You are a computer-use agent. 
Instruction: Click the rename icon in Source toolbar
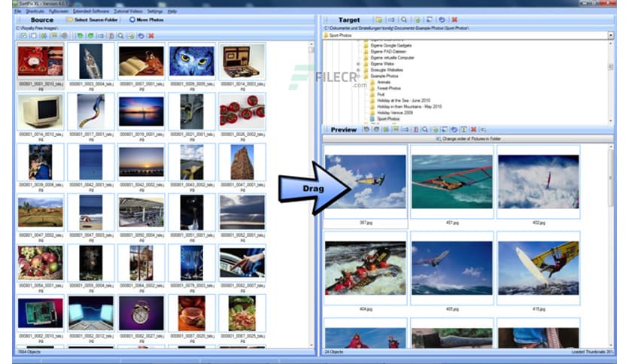[101, 36]
